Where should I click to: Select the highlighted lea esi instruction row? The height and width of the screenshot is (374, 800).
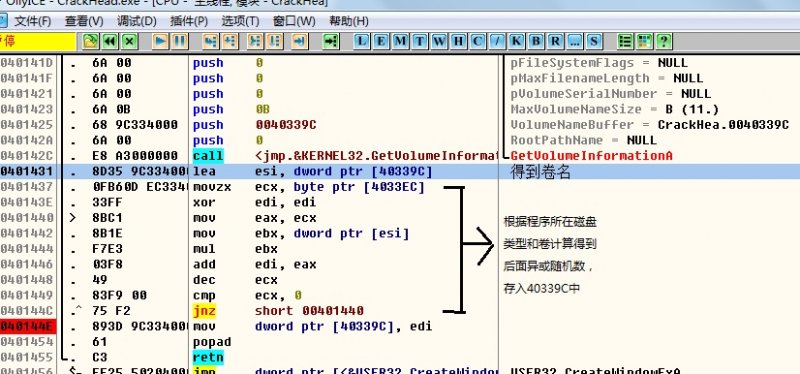tap(400, 171)
